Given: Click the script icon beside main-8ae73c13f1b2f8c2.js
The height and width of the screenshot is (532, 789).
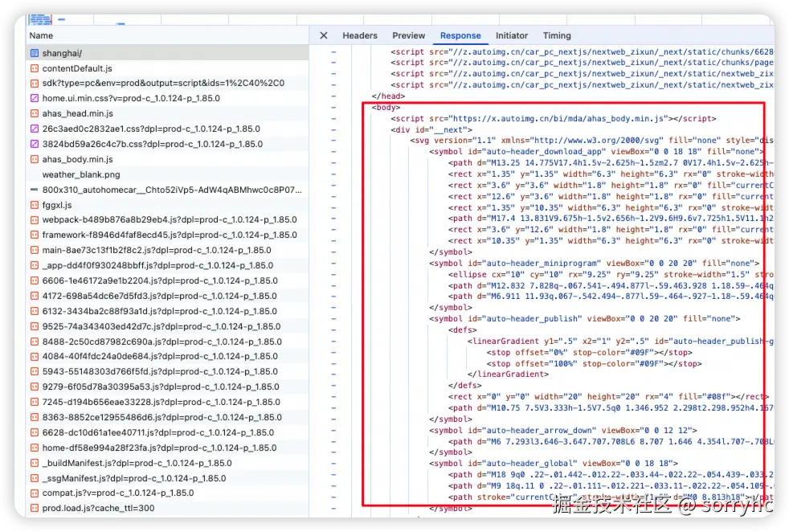Looking at the screenshot, I should click(35, 250).
